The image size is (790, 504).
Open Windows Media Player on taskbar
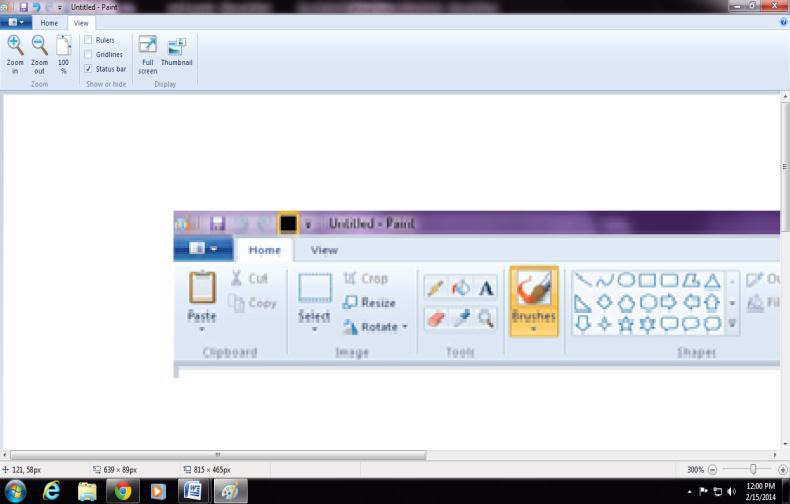(158, 491)
